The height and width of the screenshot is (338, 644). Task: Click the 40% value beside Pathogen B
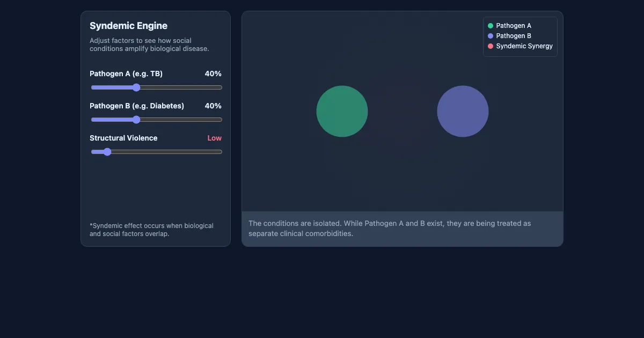tap(213, 106)
